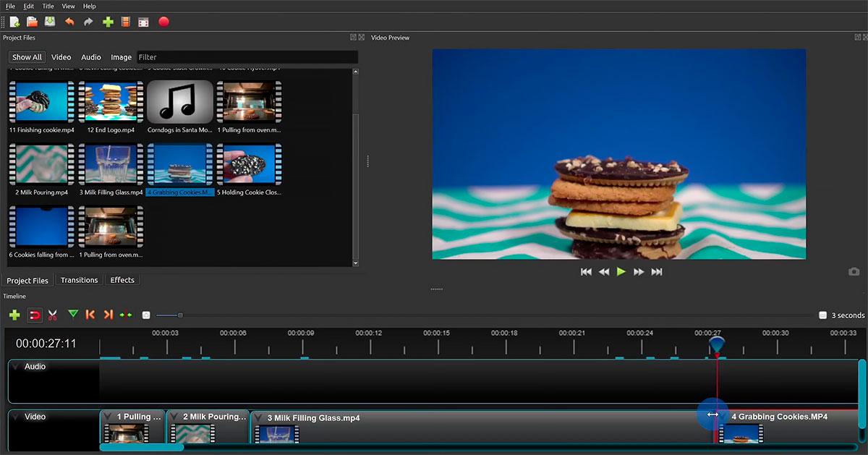The image size is (868, 455).
Task: Center the timeline on the playhead
Action: tap(126, 315)
